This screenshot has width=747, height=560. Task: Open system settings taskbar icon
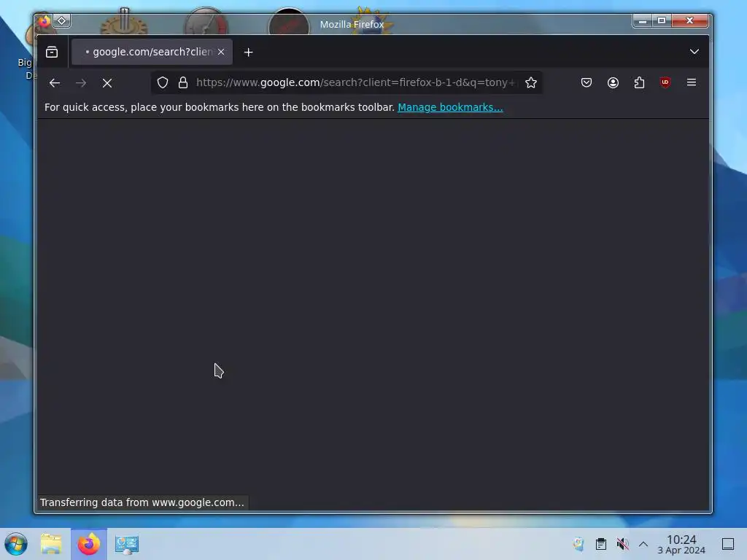(x=127, y=544)
